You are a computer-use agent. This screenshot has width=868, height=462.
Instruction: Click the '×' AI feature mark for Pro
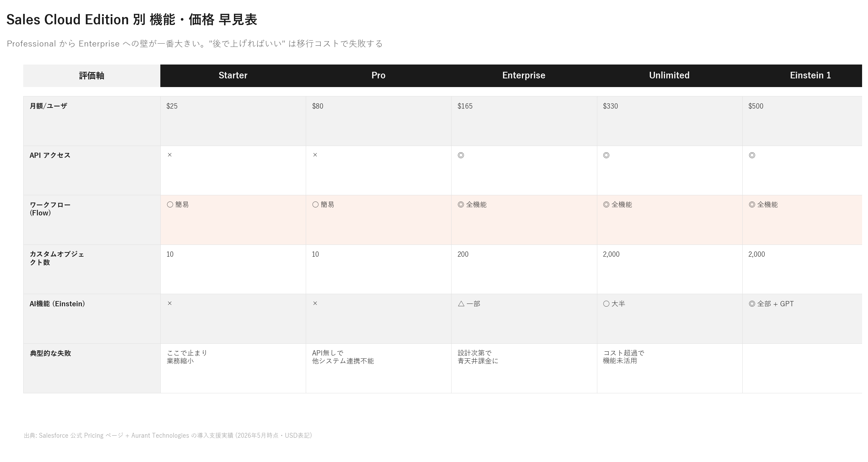click(x=315, y=303)
